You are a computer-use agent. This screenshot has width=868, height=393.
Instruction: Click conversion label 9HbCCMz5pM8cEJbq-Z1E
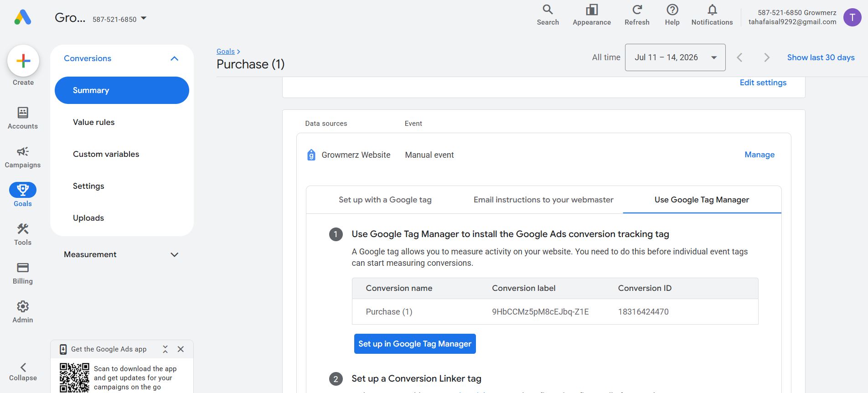click(540, 312)
